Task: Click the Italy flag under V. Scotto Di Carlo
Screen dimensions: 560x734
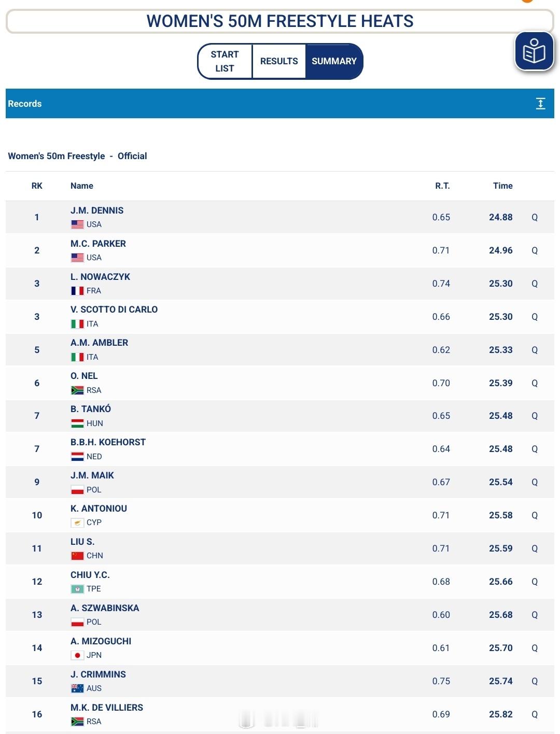Action: pos(77,324)
